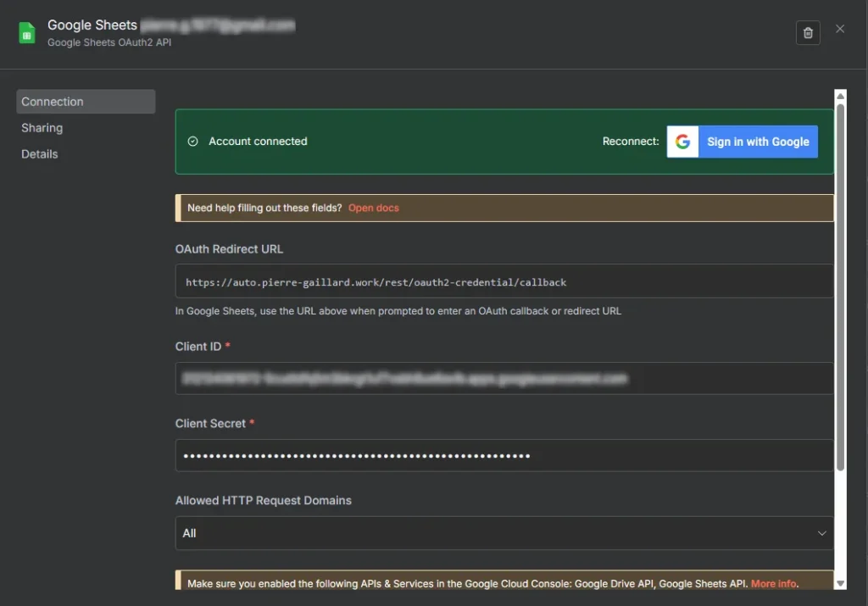Focus the Client Secret input field
This screenshot has height=606, width=868.
[x=504, y=455]
